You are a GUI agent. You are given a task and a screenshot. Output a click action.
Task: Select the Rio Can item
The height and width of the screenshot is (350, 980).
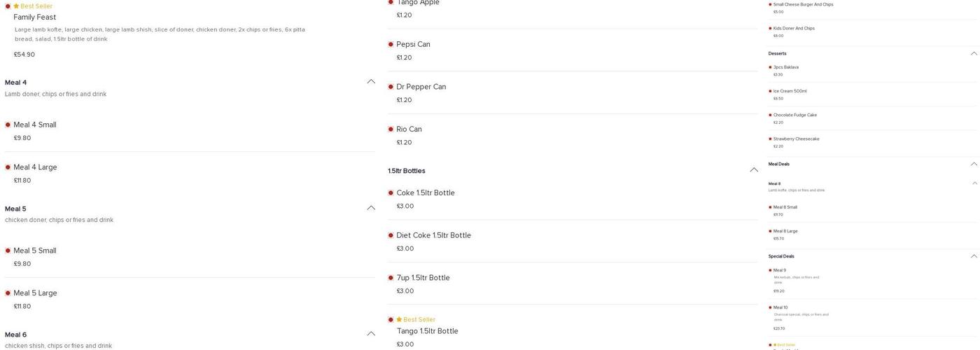409,129
